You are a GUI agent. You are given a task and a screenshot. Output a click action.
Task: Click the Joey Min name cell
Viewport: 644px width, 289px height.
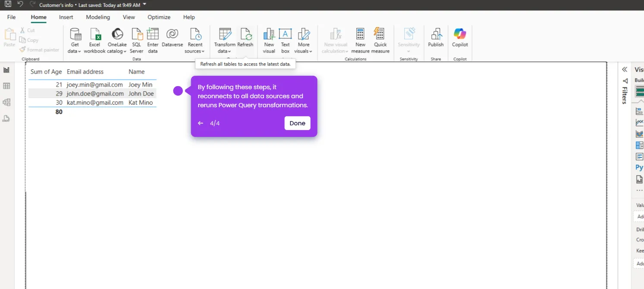tap(140, 84)
